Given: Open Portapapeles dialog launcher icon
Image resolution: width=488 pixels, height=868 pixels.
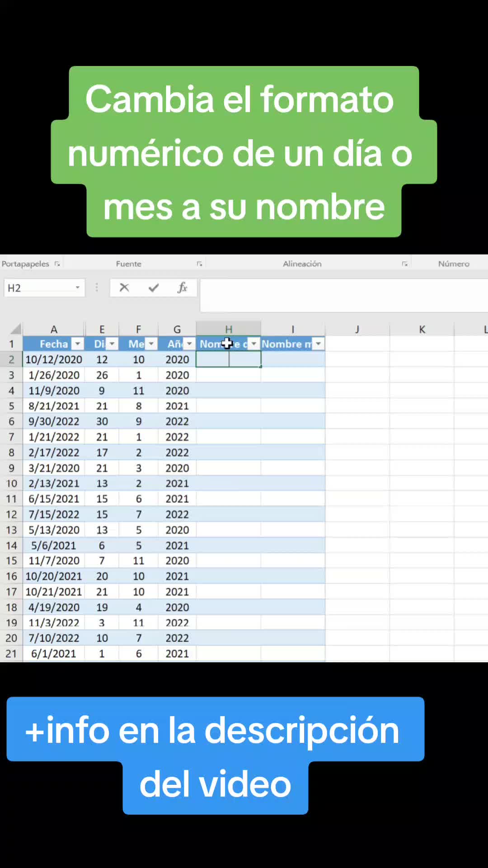Looking at the screenshot, I should [57, 264].
